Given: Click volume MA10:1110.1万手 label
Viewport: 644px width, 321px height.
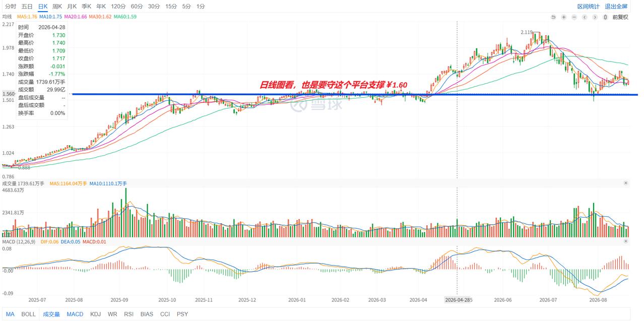Looking at the screenshot, I should (x=108, y=183).
